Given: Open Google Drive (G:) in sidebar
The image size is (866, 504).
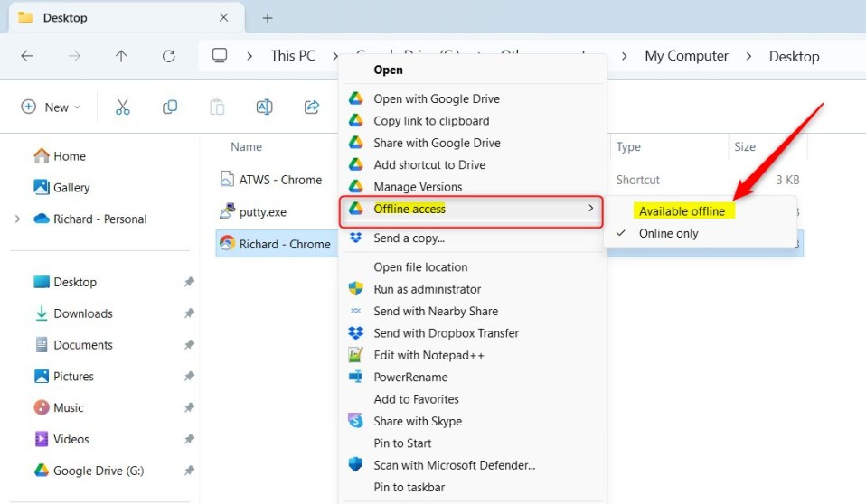Looking at the screenshot, I should point(89,471).
